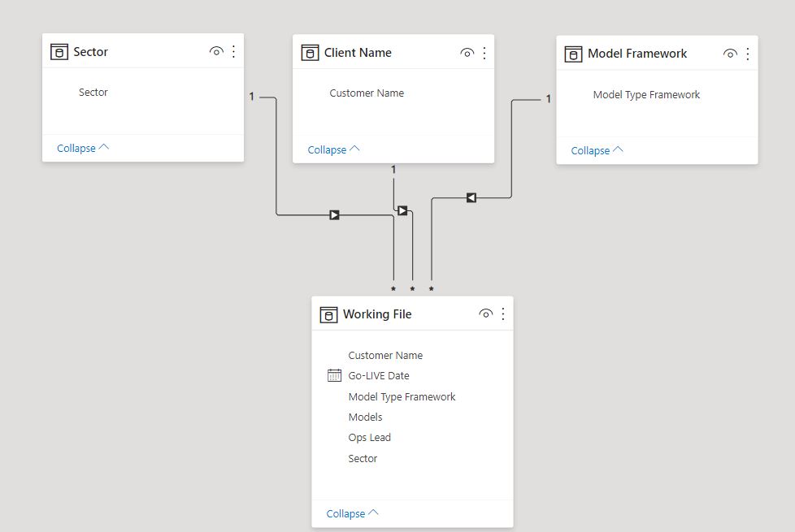Open more options for Sector table
Viewport: 795px width, 532px height.
pos(234,51)
